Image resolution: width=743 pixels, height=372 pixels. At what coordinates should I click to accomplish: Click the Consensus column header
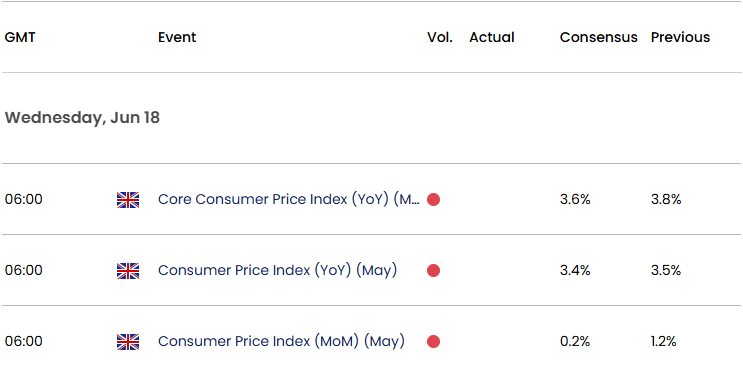point(598,37)
